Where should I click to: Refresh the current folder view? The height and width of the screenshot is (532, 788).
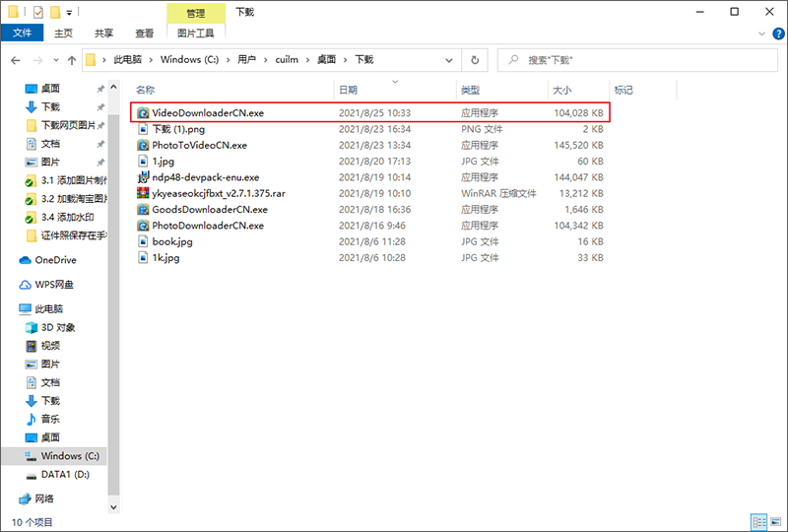click(x=475, y=60)
